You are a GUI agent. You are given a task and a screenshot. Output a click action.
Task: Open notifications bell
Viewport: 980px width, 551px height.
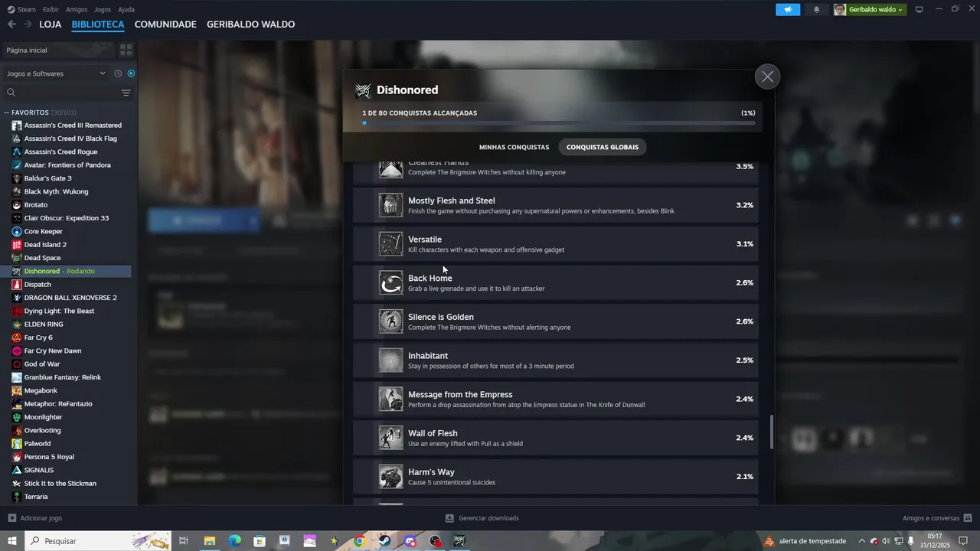point(816,9)
